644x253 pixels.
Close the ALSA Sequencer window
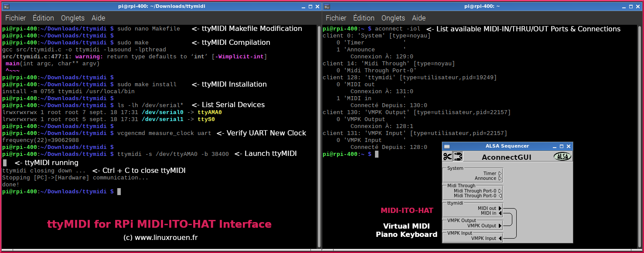point(569,146)
